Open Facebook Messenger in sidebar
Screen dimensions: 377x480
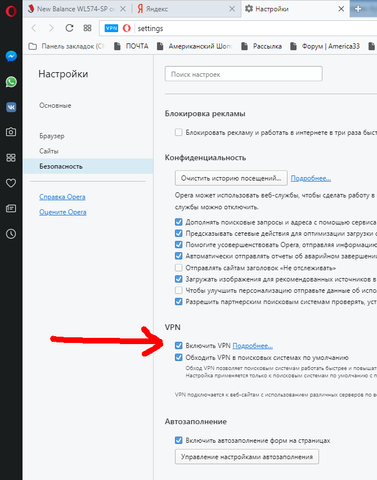[11, 56]
